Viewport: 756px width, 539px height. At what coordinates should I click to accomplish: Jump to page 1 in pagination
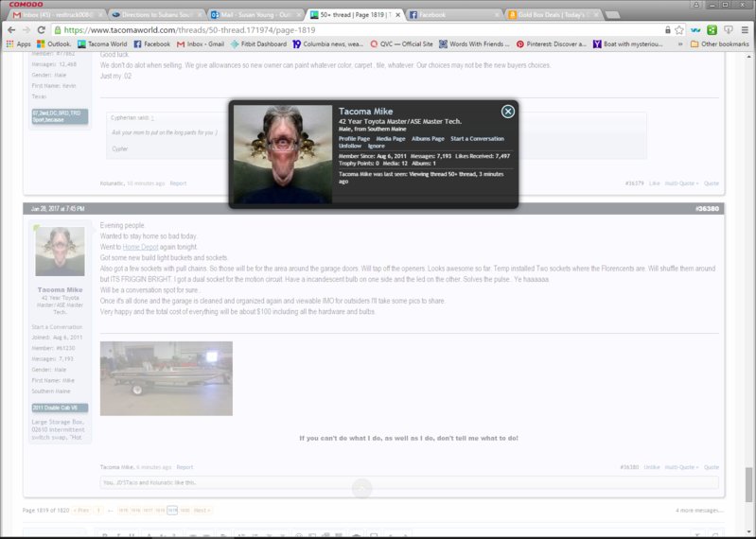click(97, 510)
